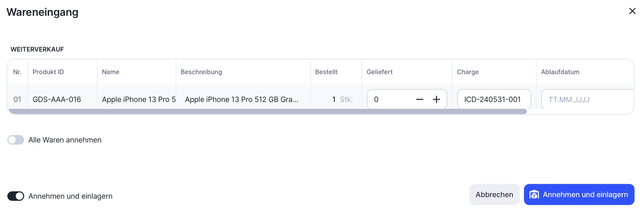Focus the Geliefert quantity field
Screen dimensions: 644x215
tap(390, 99)
